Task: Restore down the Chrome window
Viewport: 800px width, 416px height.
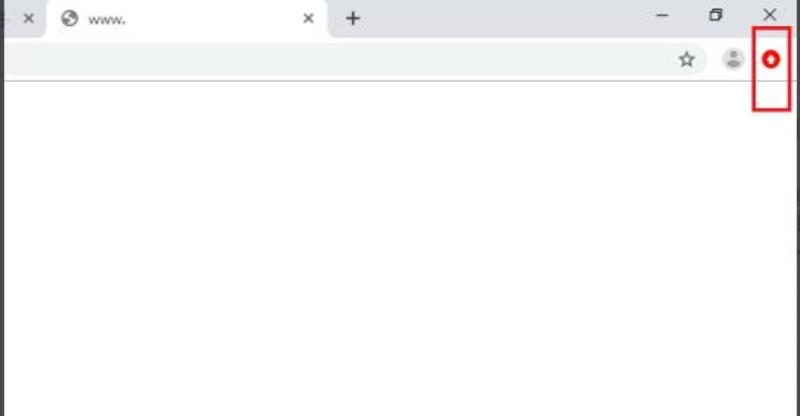Action: (716, 15)
